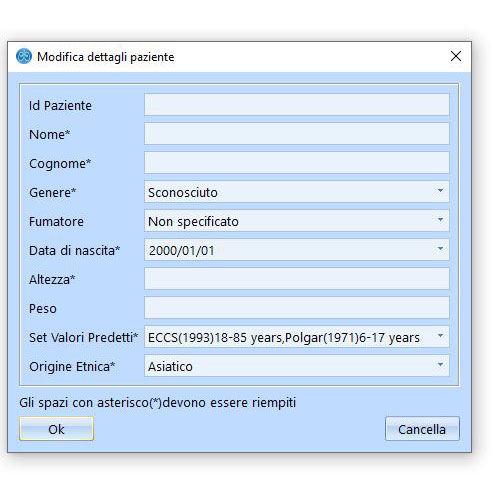
Task: Expand the Origine Etnica dropdown arrow
Action: pos(440,365)
